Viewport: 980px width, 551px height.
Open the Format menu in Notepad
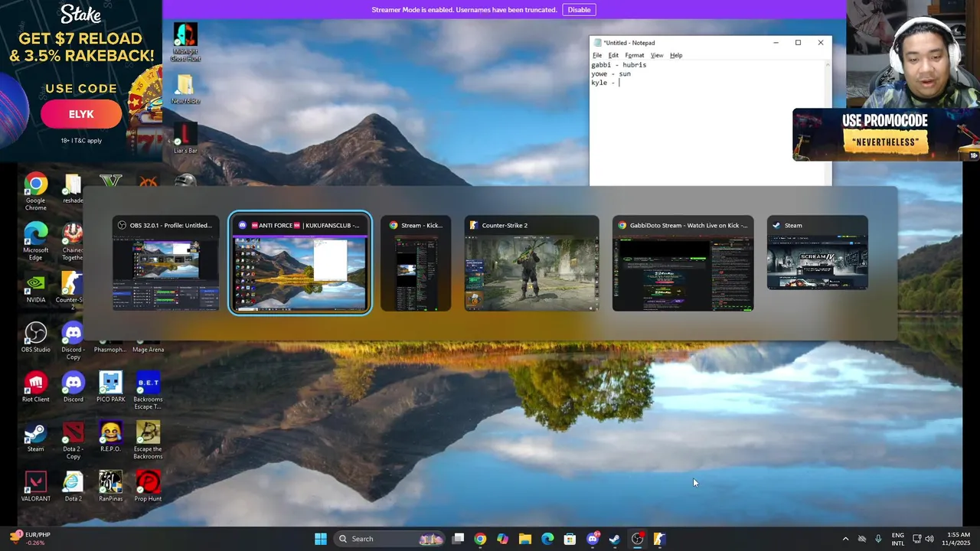point(634,55)
